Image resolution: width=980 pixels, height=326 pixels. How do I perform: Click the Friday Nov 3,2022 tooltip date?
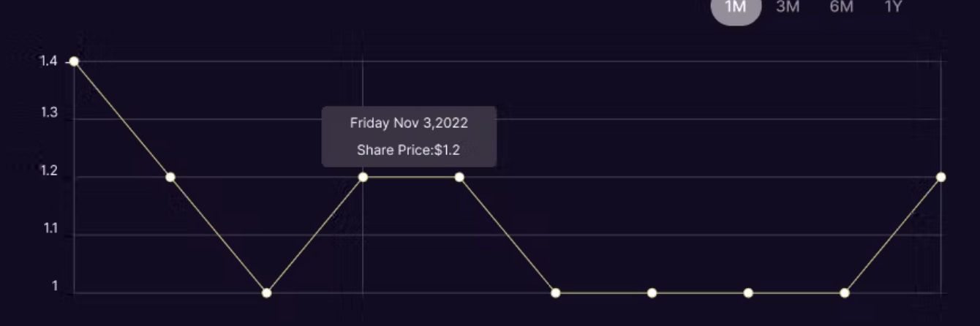tap(409, 123)
